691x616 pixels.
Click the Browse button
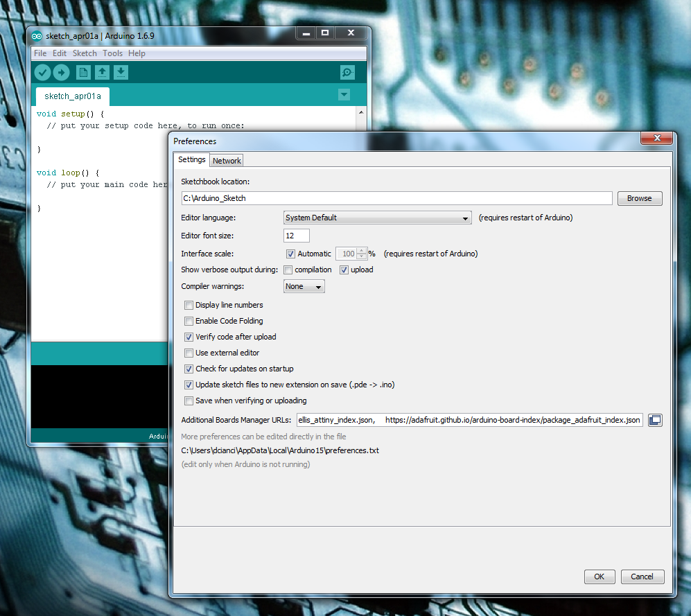click(x=640, y=198)
